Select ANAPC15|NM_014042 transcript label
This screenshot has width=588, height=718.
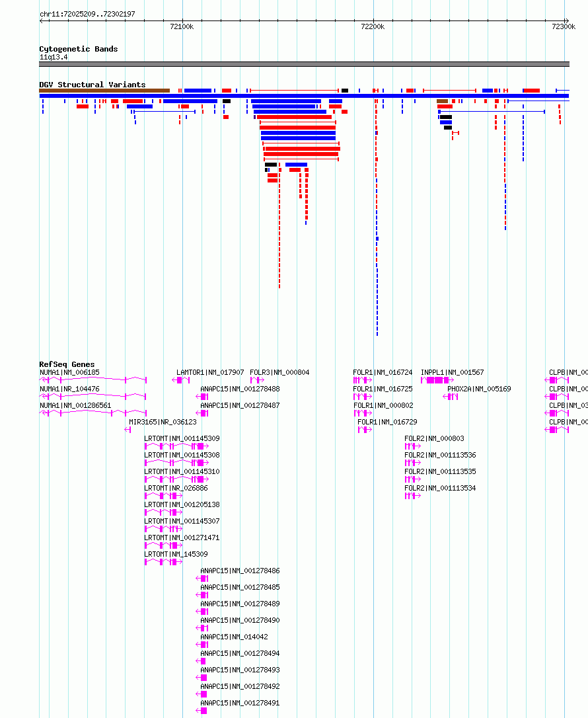click(x=235, y=637)
